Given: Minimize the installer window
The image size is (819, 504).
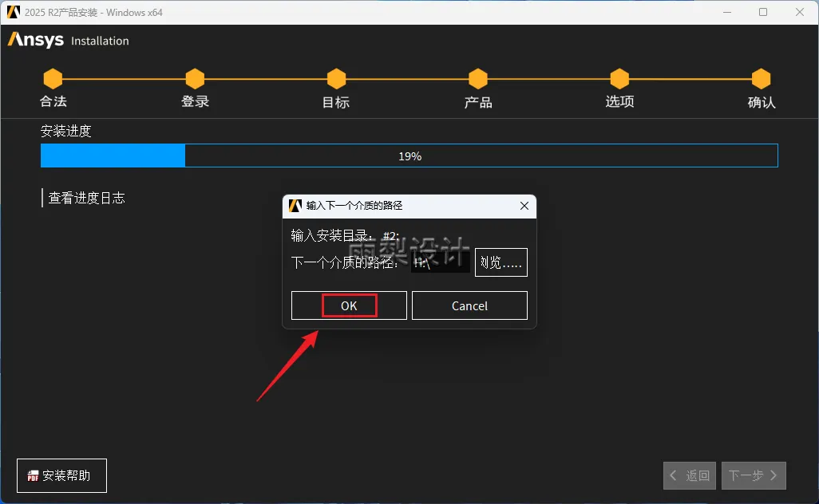Looking at the screenshot, I should tap(727, 12).
